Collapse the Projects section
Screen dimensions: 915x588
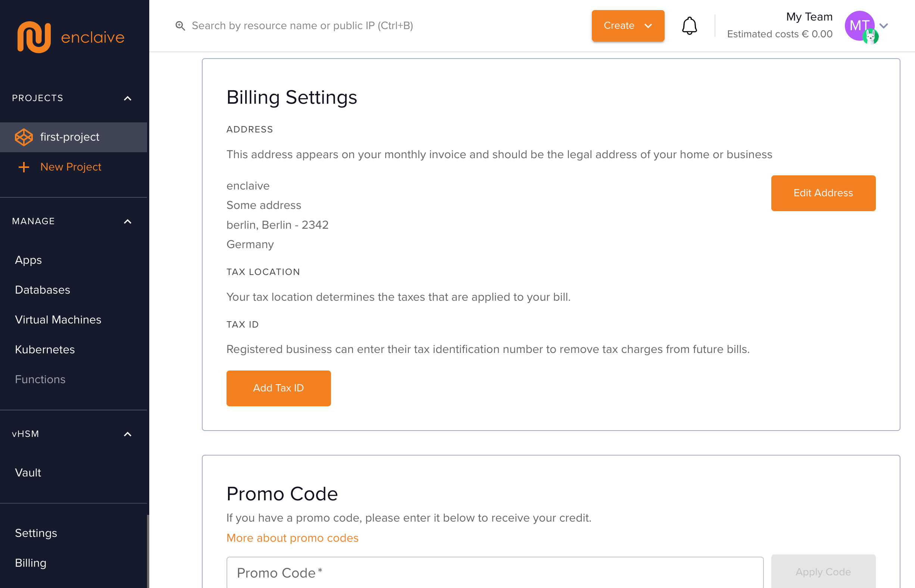[x=128, y=98]
